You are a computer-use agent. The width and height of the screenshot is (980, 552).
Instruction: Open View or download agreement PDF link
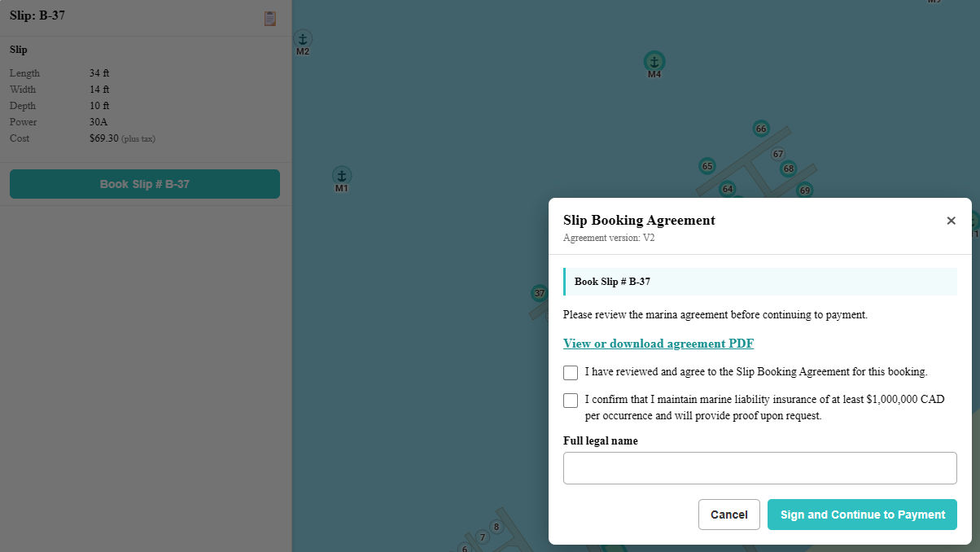658,344
